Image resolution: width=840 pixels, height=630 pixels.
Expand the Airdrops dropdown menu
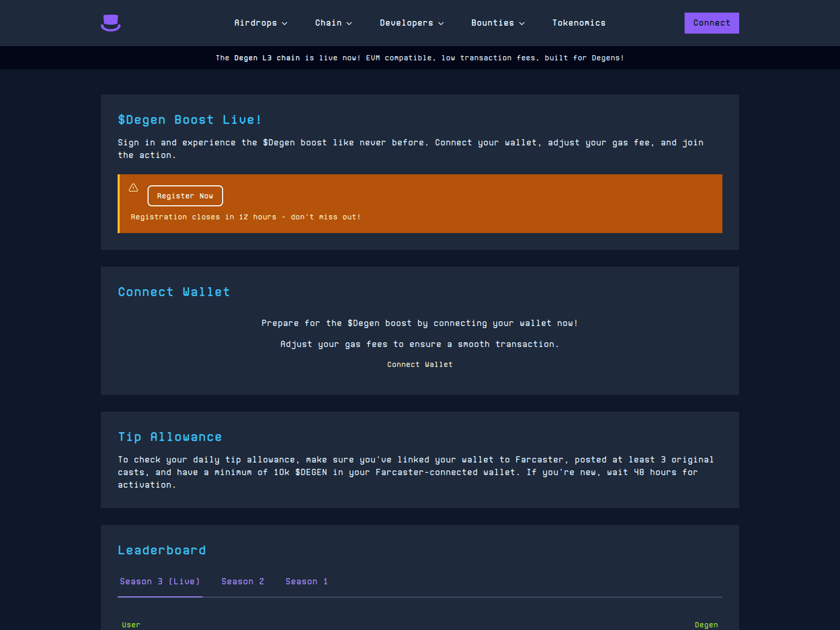point(260,23)
